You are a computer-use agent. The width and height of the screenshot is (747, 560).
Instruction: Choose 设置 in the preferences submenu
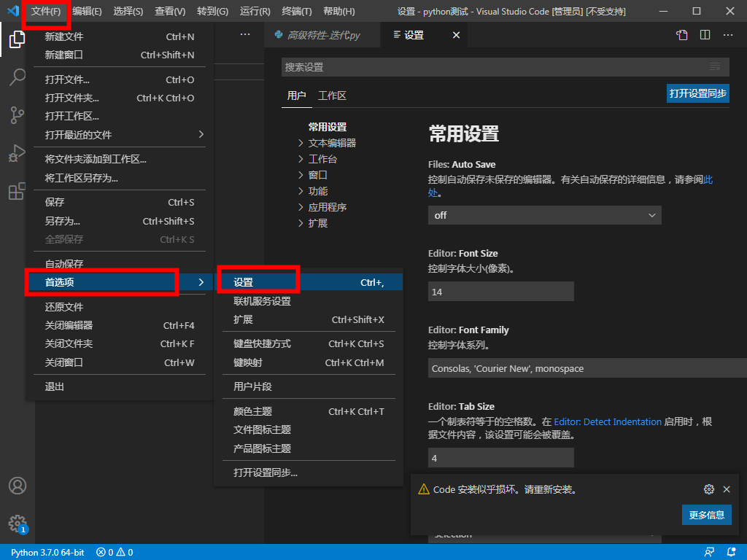[309, 282]
